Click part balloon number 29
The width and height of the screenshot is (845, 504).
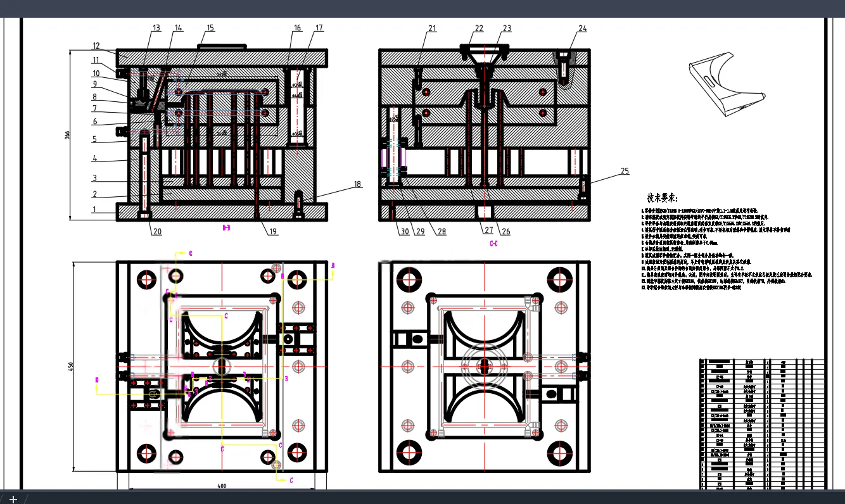coord(420,232)
